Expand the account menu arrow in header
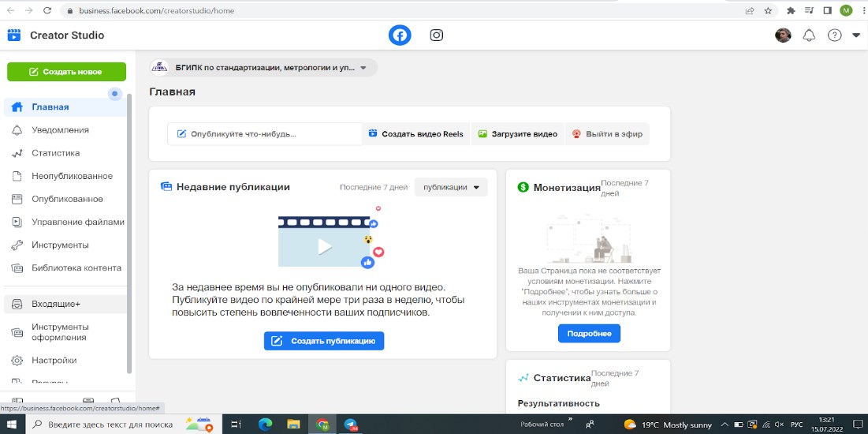Image resolution: width=868 pixels, height=434 pixels. coord(856,36)
